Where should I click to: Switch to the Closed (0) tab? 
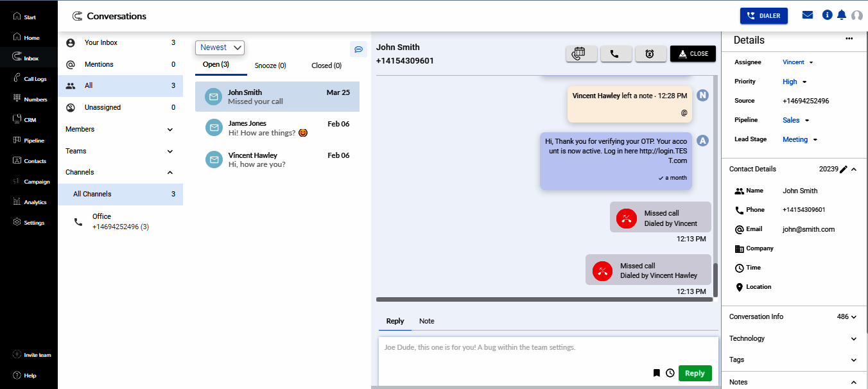(x=326, y=65)
